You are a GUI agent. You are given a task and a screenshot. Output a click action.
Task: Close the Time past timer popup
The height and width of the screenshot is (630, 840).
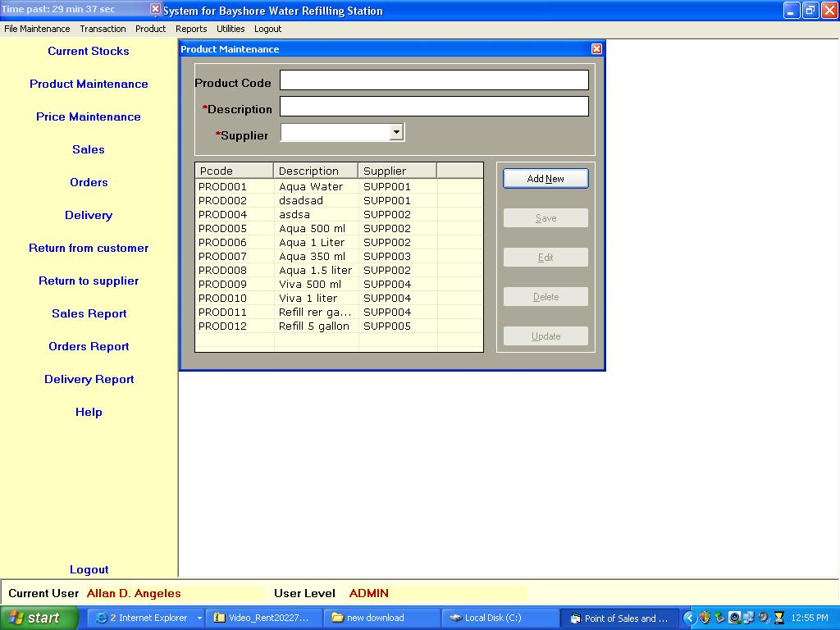155,9
